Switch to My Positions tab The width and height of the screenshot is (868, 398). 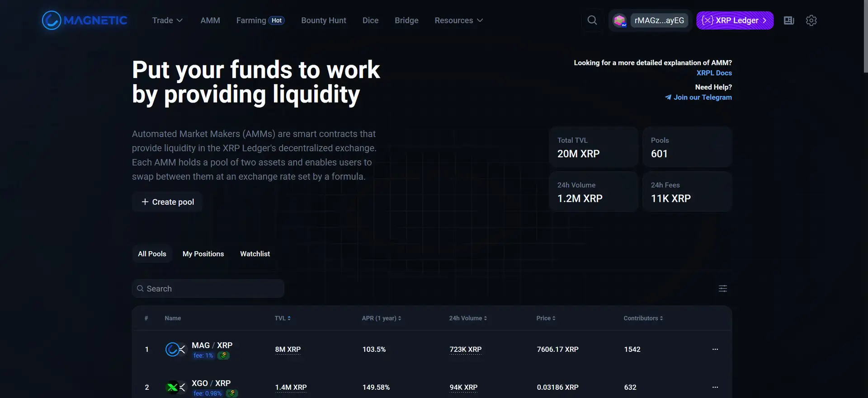[203, 254]
